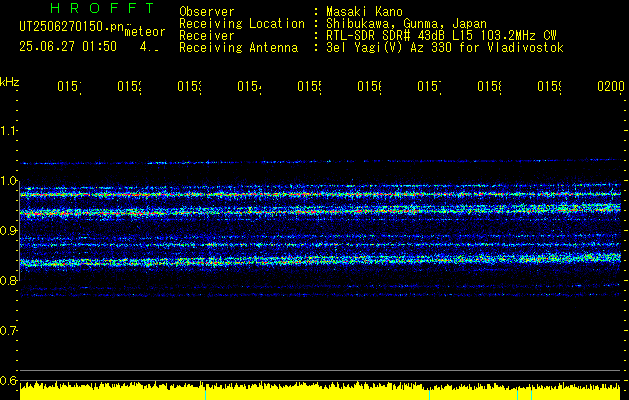629x400 pixels.
Task: Click the 'Receiver' field label
Action: (207, 36)
